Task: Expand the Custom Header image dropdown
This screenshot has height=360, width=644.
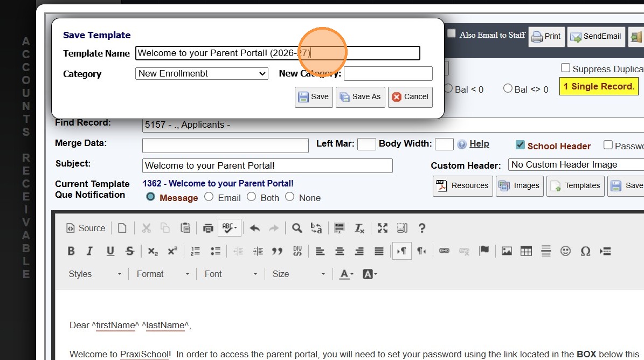Action: pos(576,165)
